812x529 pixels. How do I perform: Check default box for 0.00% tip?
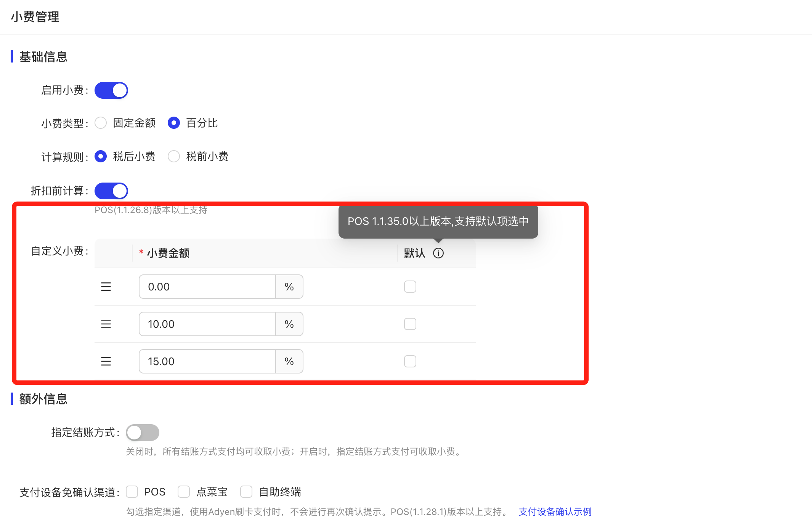click(x=410, y=287)
